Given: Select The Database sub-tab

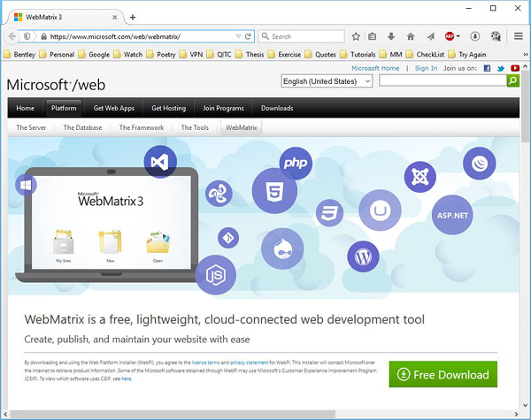Looking at the screenshot, I should (82, 127).
